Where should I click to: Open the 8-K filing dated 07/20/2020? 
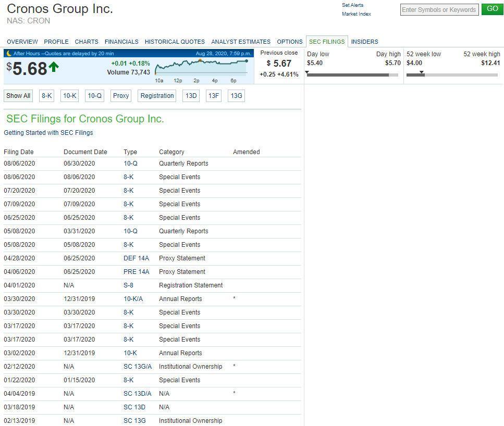point(129,191)
